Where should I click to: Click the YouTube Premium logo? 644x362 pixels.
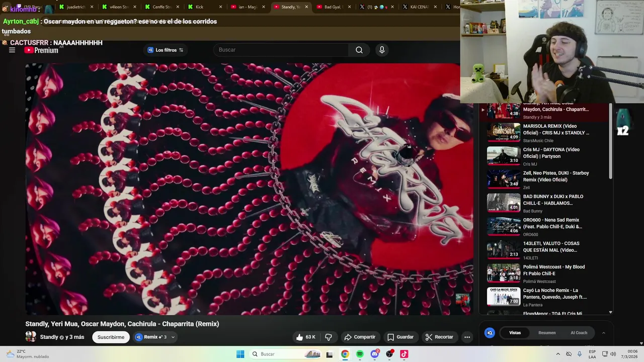click(x=41, y=50)
